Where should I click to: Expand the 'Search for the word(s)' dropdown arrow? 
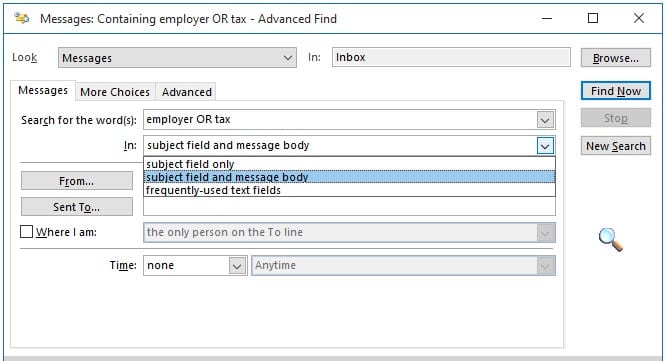click(x=545, y=120)
